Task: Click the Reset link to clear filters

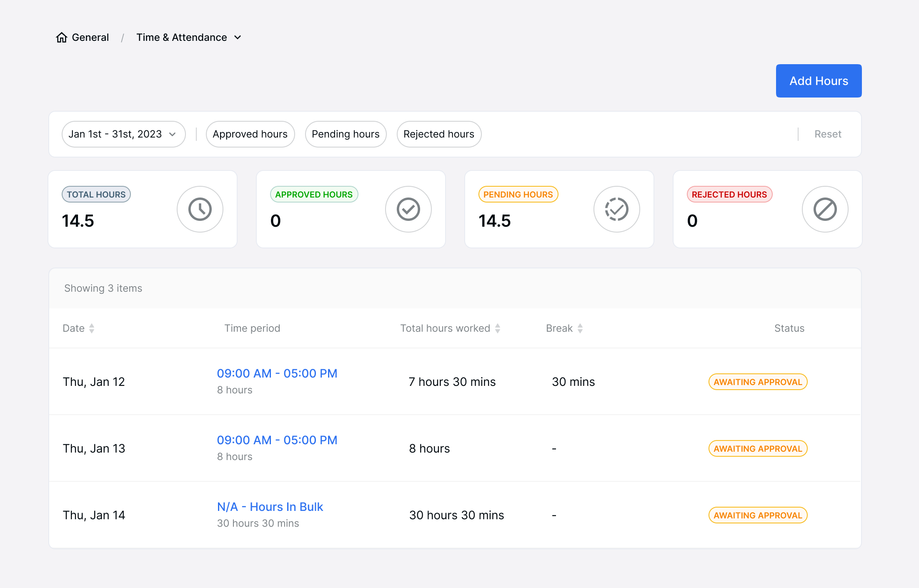Action: coord(828,134)
